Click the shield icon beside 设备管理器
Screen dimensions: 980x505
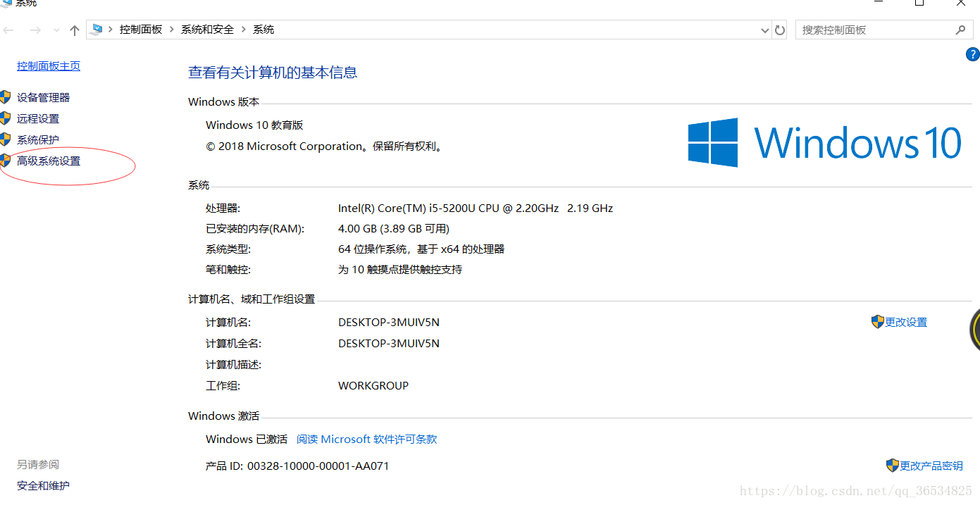[5, 97]
